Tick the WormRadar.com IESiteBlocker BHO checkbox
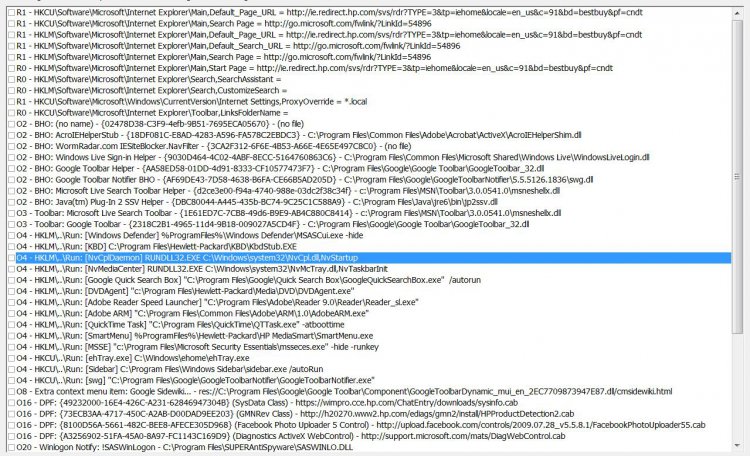The width and height of the screenshot is (750, 456). pyautogui.click(x=11, y=146)
